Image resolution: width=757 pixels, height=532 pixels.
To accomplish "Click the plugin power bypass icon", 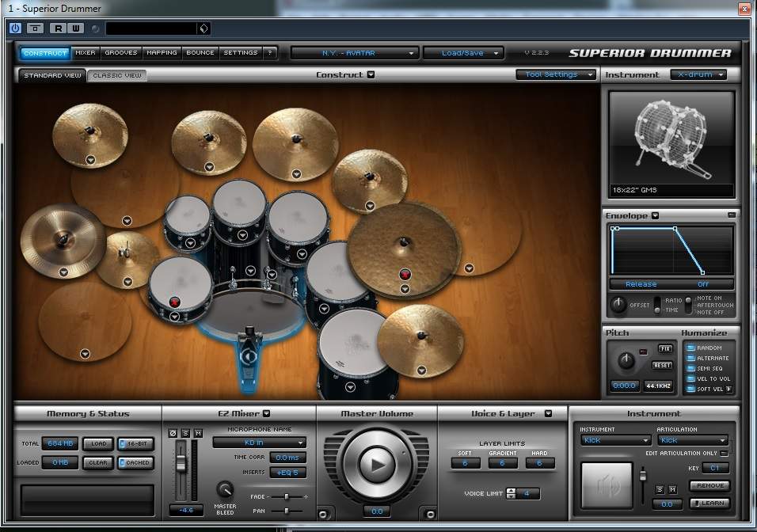I will tap(15, 28).
